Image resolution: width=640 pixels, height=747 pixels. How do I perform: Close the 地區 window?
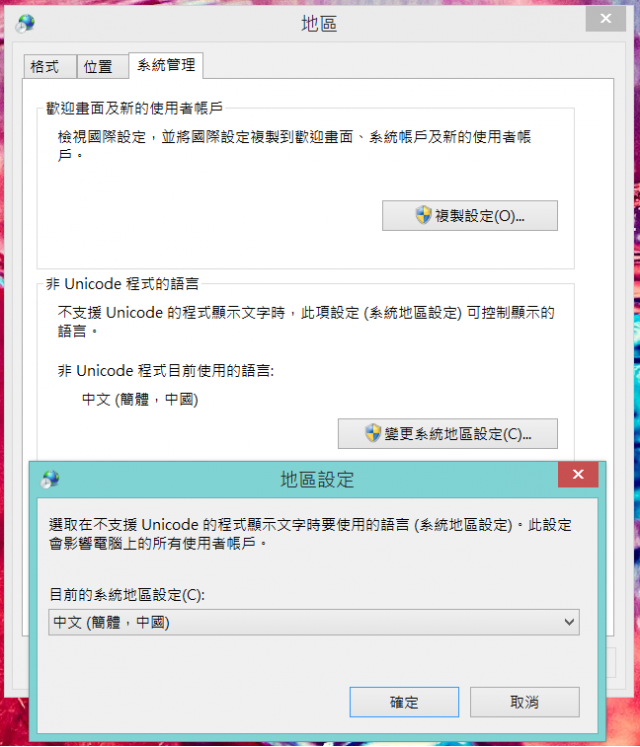[606, 19]
